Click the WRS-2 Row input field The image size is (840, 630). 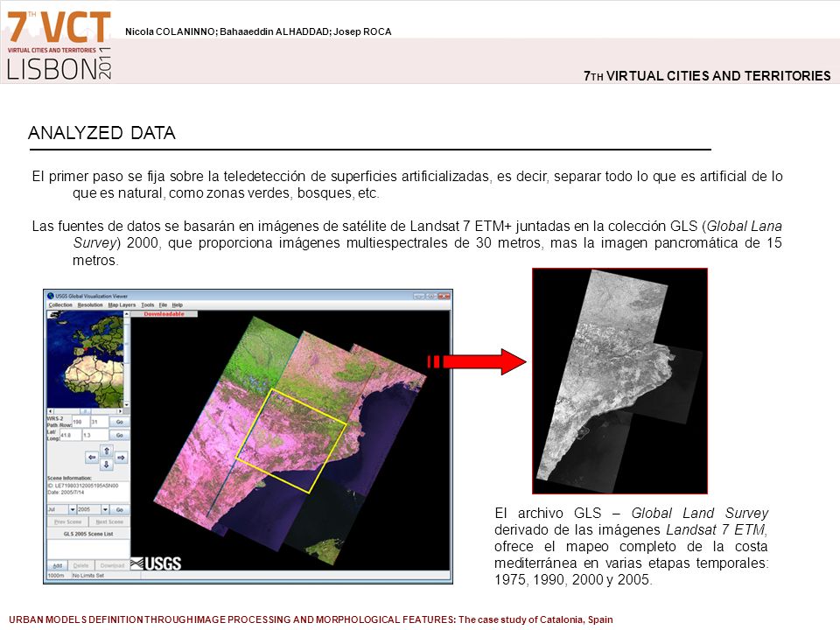[x=99, y=422]
